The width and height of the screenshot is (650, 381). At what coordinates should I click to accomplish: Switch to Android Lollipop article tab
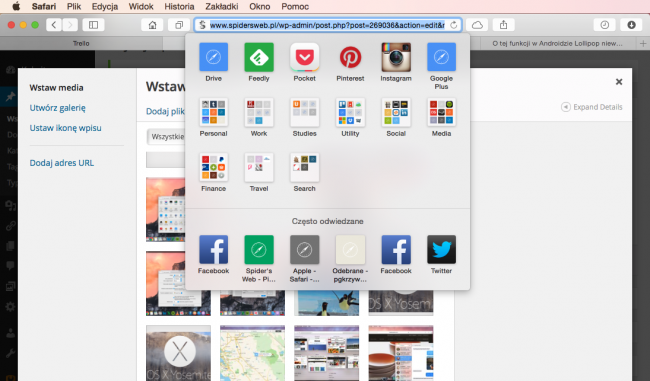[x=558, y=43]
